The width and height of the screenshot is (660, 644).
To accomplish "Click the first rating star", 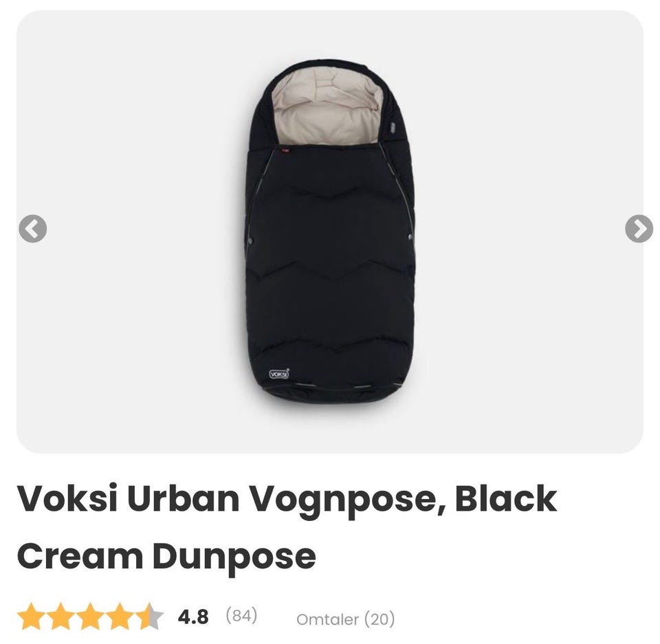I will [x=31, y=616].
